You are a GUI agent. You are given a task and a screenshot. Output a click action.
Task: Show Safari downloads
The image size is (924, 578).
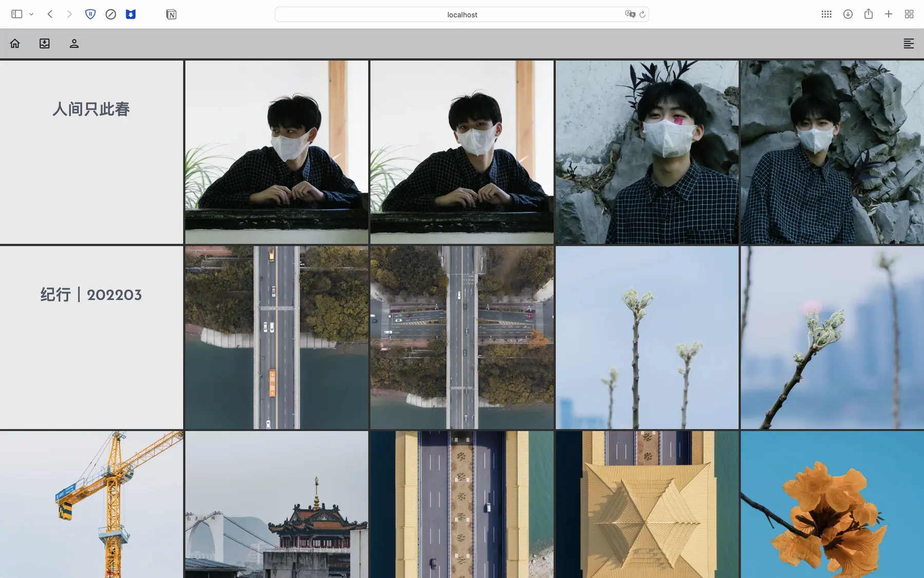pos(848,14)
